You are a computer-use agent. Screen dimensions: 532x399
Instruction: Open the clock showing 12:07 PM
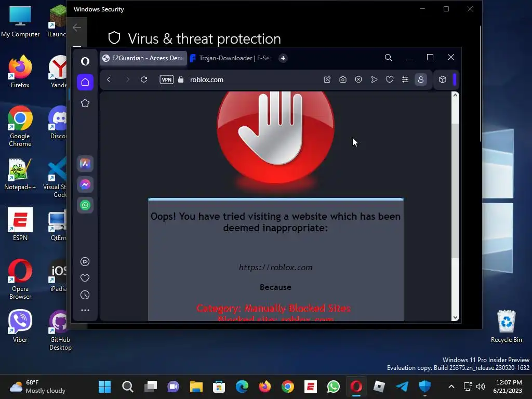(508, 387)
